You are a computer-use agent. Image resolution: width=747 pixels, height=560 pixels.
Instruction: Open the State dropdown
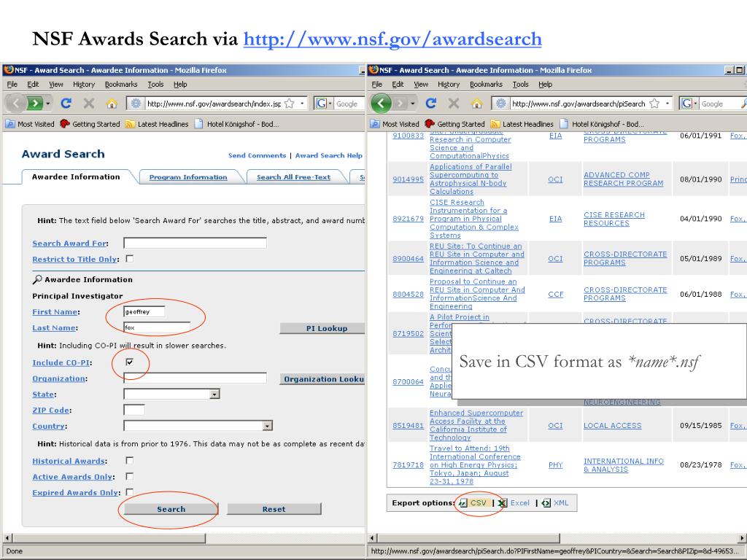click(215, 394)
